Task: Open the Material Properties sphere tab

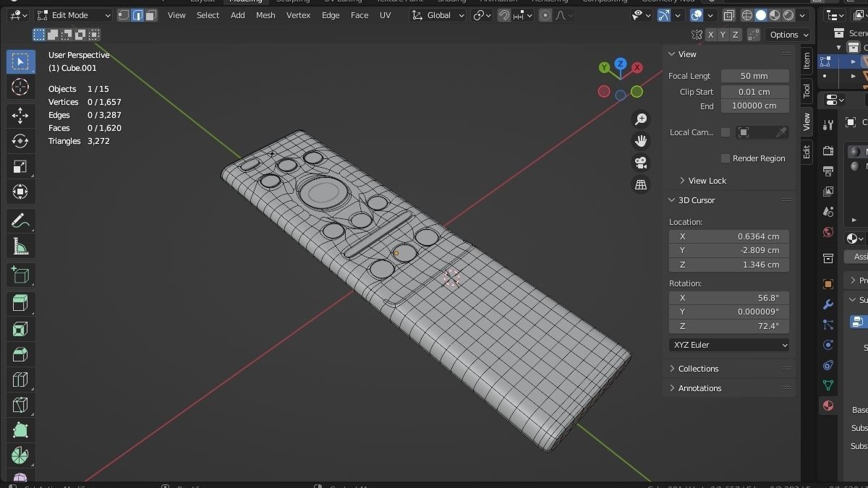Action: 827,406
